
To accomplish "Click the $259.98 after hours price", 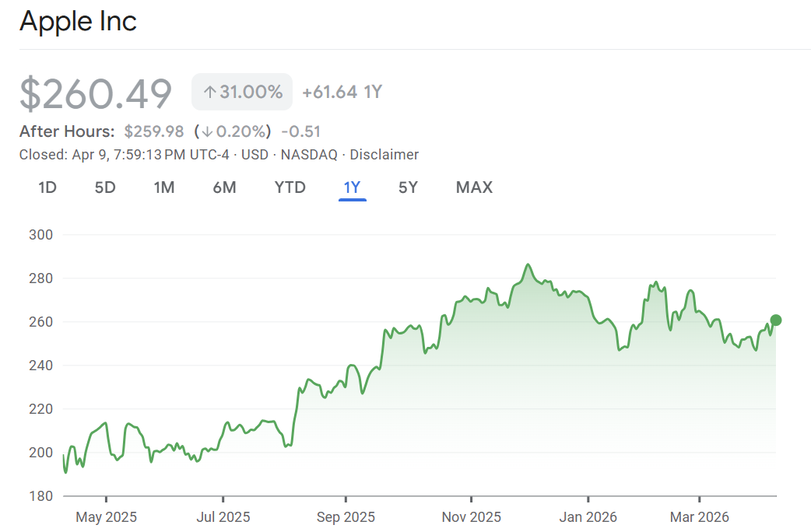I will (x=154, y=131).
